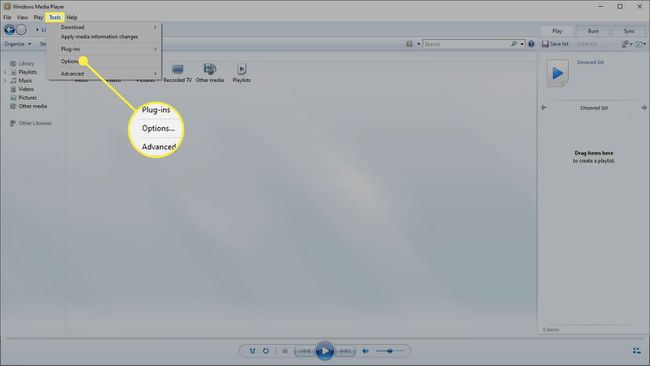This screenshot has height=366, width=650.
Task: Click the magnifier icon in Search box
Action: tap(514, 44)
